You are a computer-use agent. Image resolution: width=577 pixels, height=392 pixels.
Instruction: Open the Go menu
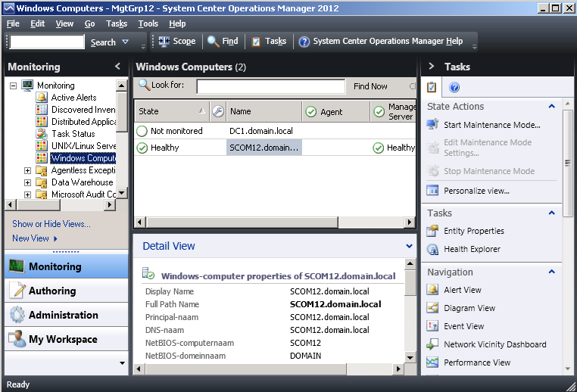[90, 23]
